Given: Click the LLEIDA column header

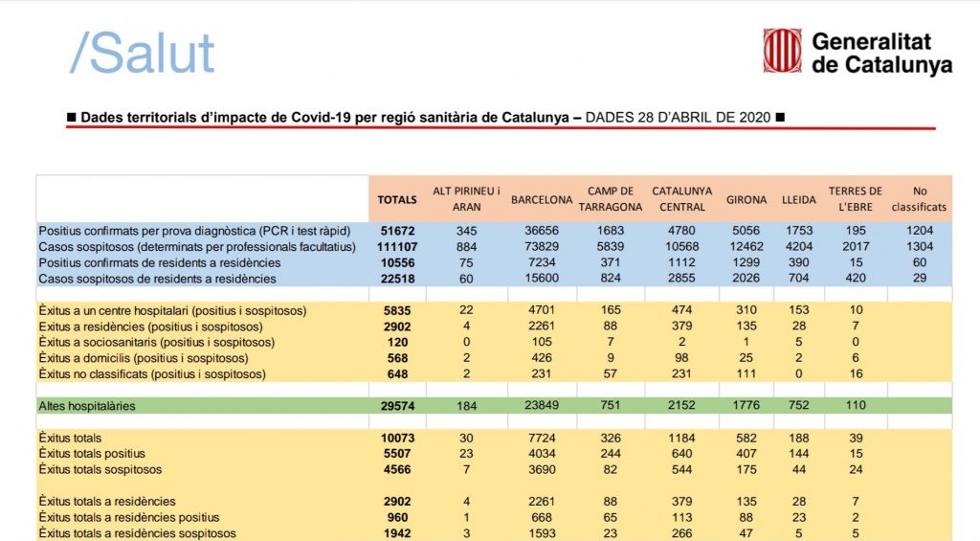Looking at the screenshot, I should 799,199.
